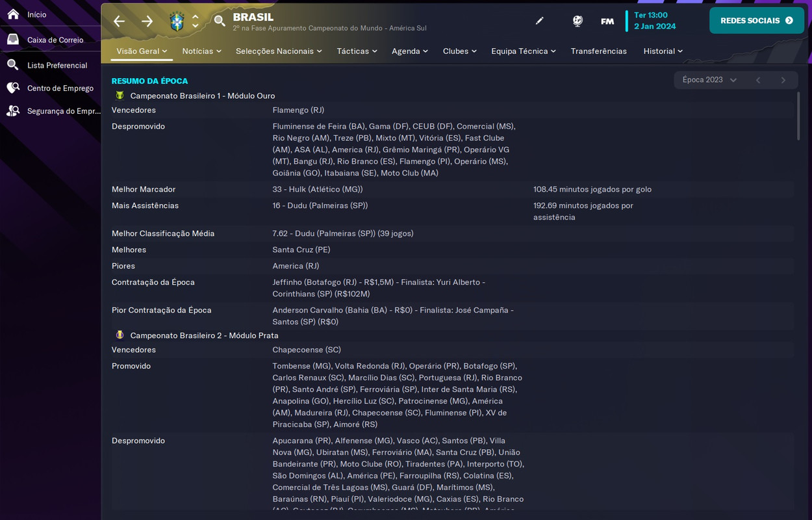
Task: Expand Selecções Nacionais menu
Action: click(279, 51)
